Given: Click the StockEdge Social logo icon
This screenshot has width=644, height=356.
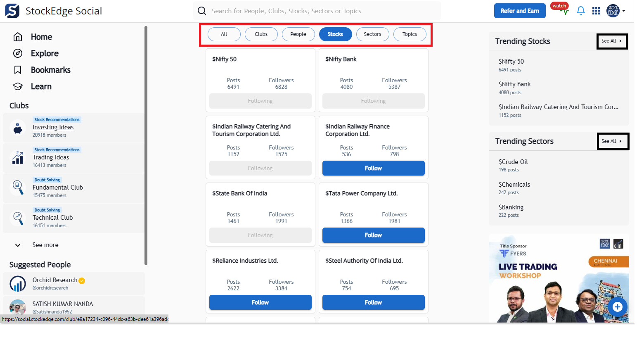Looking at the screenshot, I should coord(12,11).
